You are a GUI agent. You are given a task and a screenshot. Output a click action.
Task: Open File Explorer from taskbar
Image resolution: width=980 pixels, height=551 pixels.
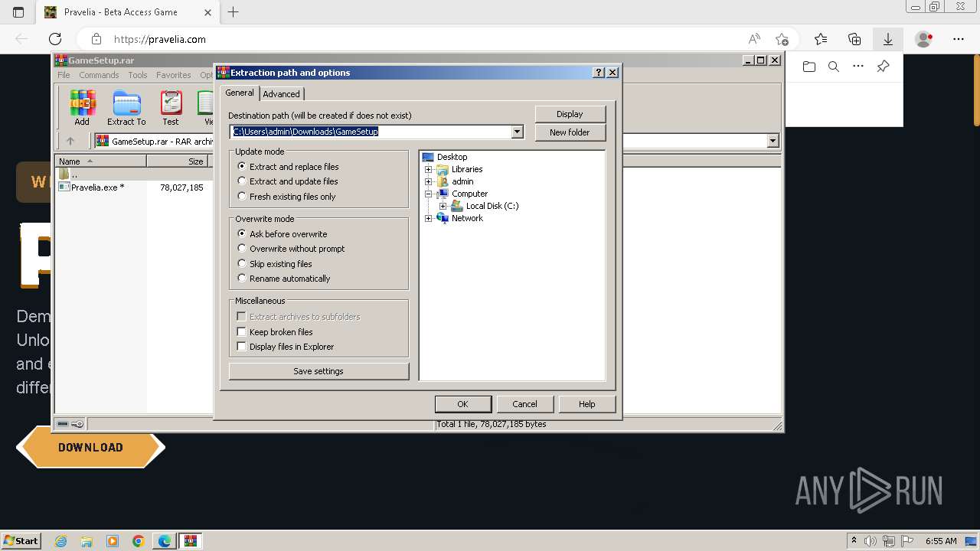click(x=87, y=541)
